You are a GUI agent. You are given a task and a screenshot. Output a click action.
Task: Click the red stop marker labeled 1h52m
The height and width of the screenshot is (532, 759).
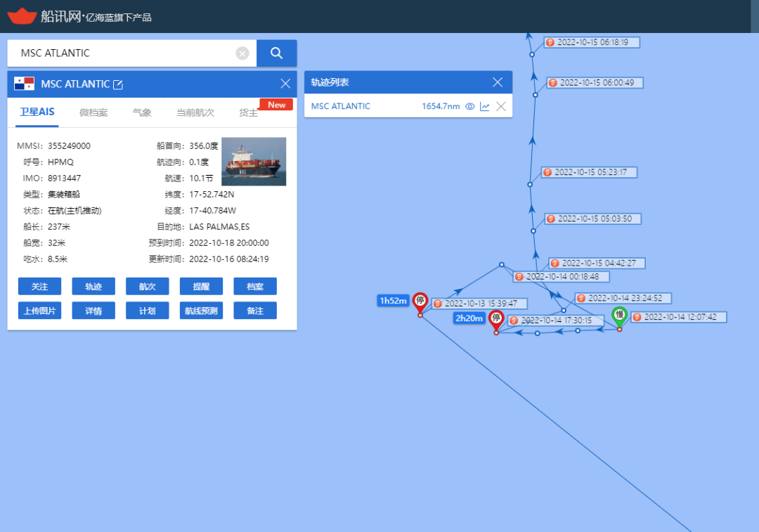(420, 301)
